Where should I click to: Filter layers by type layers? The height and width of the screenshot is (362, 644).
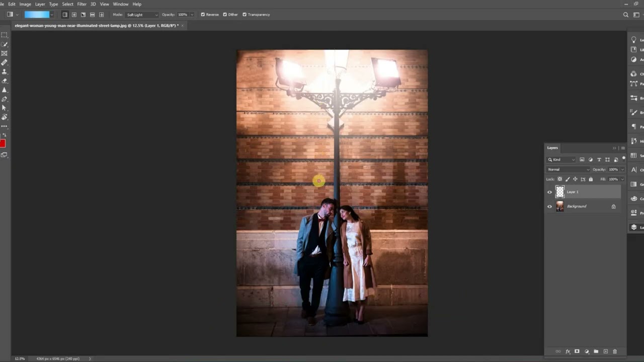(x=599, y=159)
